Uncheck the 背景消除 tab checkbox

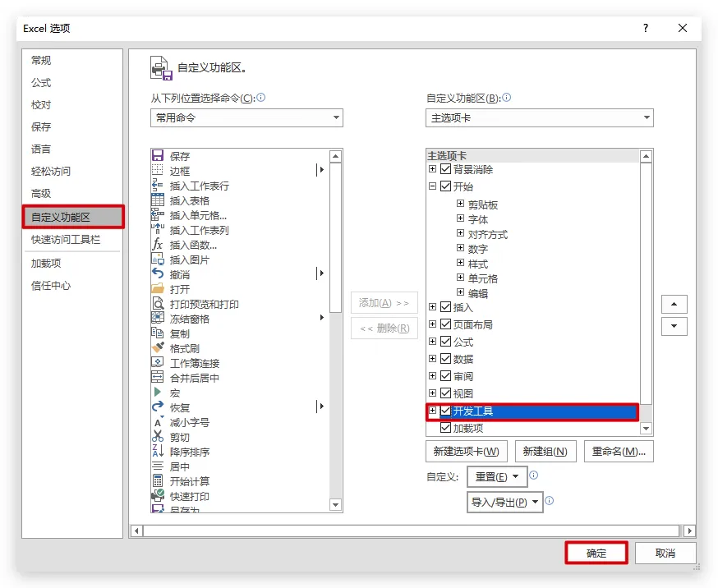tap(445, 169)
